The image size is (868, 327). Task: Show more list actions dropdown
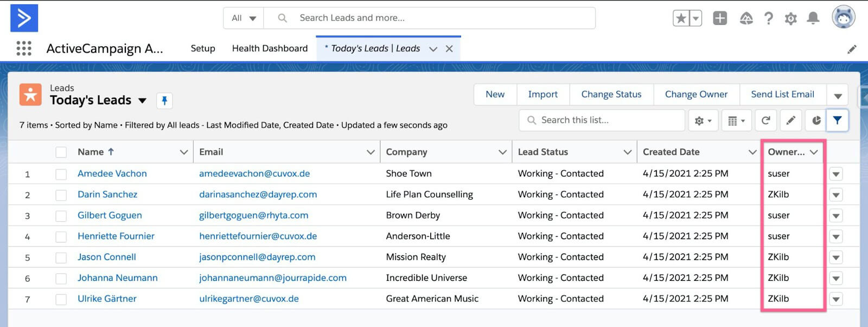click(838, 95)
